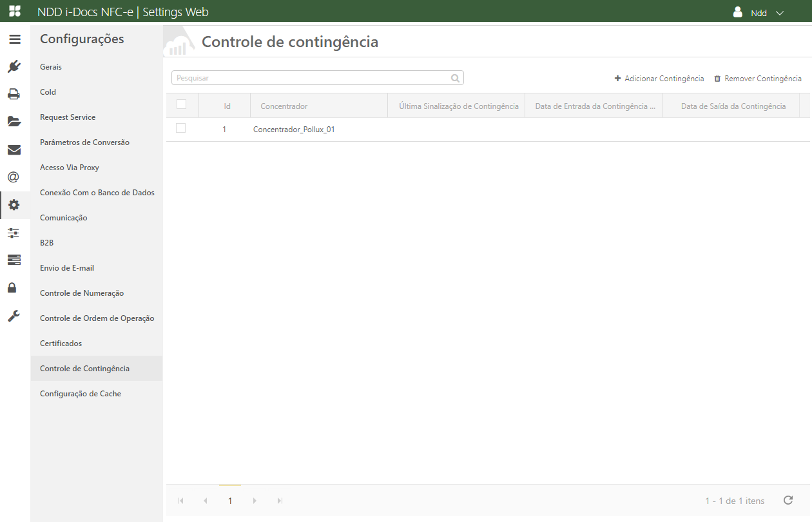Open the printer sidebar icon
This screenshot has width=812, height=522.
(x=14, y=94)
